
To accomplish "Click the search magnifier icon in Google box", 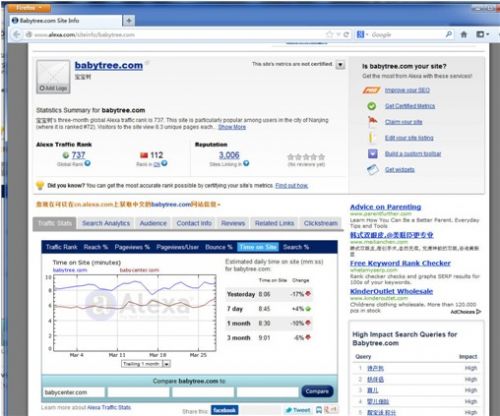I will (449, 34).
